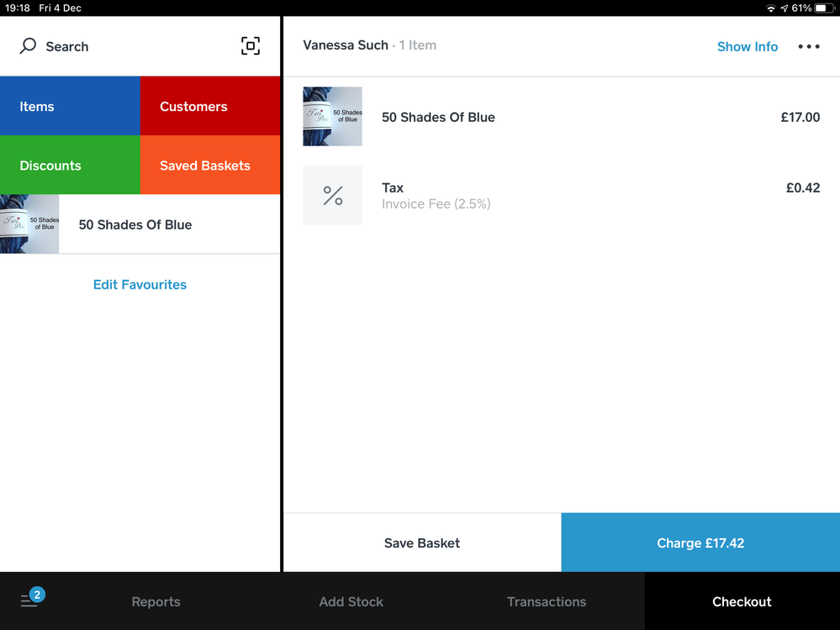Click the 1 Item count label

[418, 45]
